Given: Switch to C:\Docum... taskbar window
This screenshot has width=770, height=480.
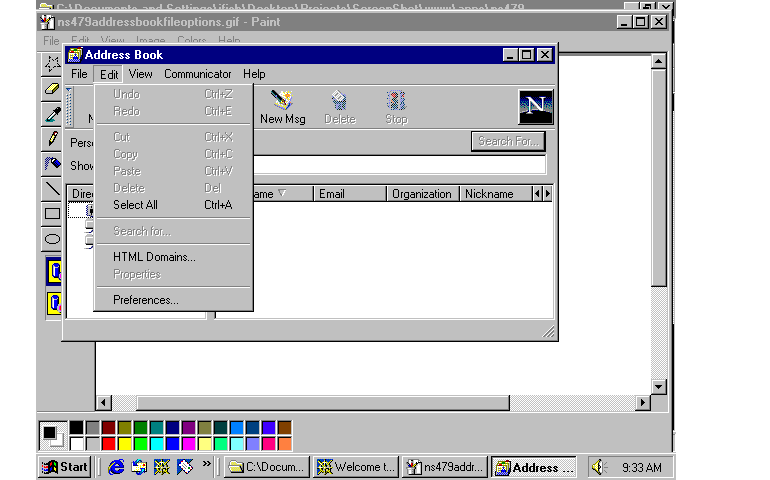Looking at the screenshot, I should pos(267,467).
